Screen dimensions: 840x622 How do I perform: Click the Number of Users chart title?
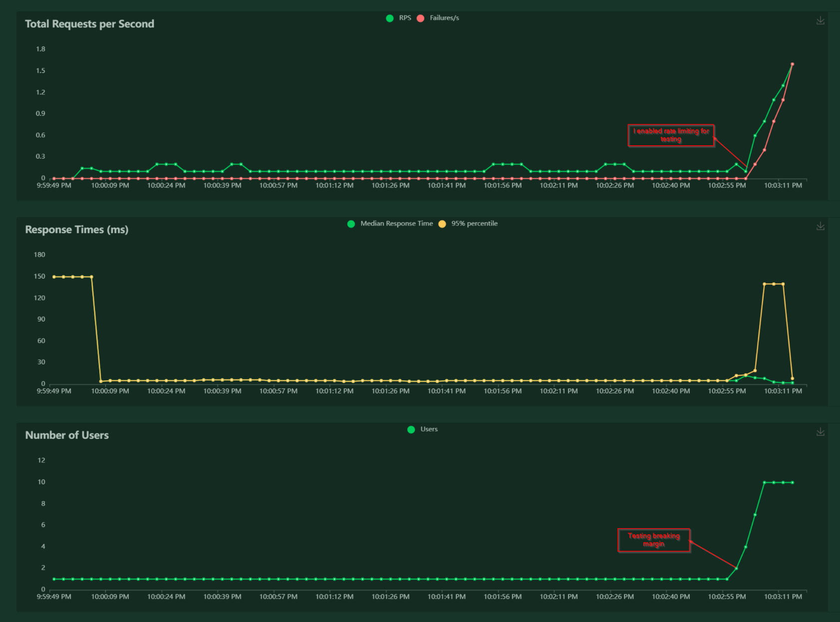click(x=67, y=435)
